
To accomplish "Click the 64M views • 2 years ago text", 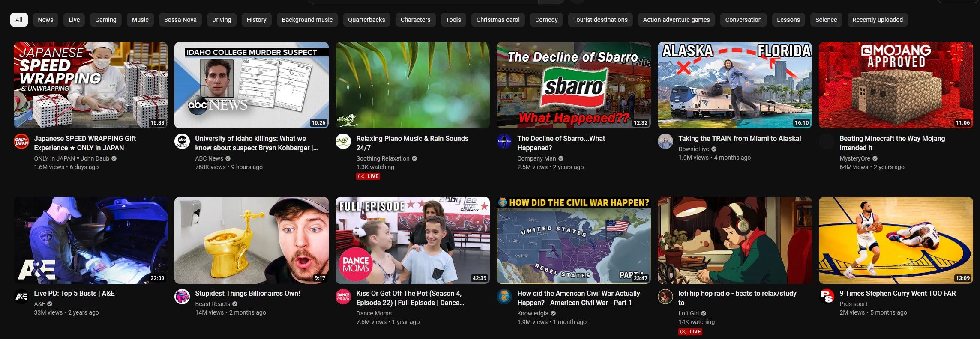I will click(872, 167).
